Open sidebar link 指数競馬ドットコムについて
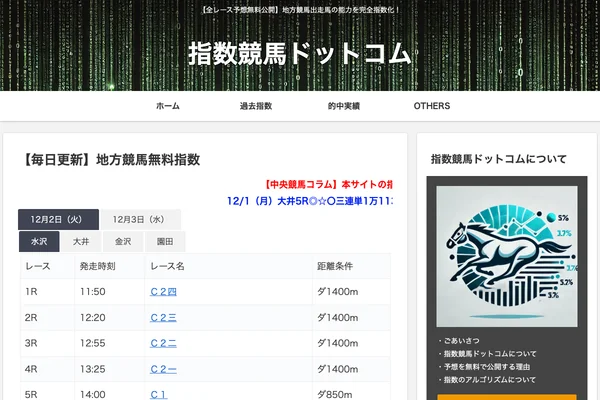This screenshot has width=600, height=400. (490, 354)
